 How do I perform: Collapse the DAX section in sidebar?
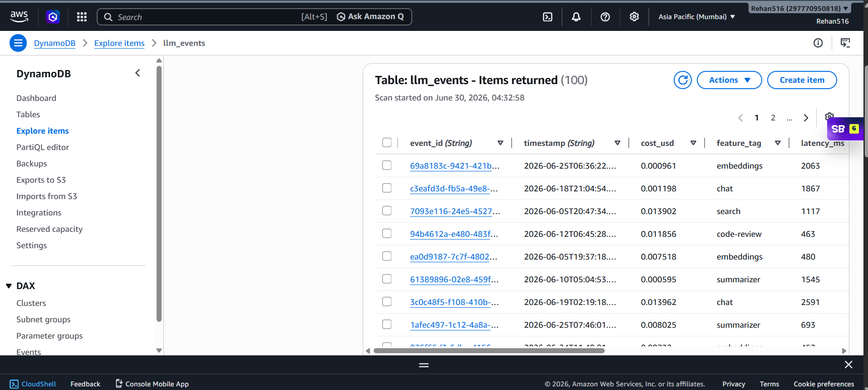click(9, 286)
